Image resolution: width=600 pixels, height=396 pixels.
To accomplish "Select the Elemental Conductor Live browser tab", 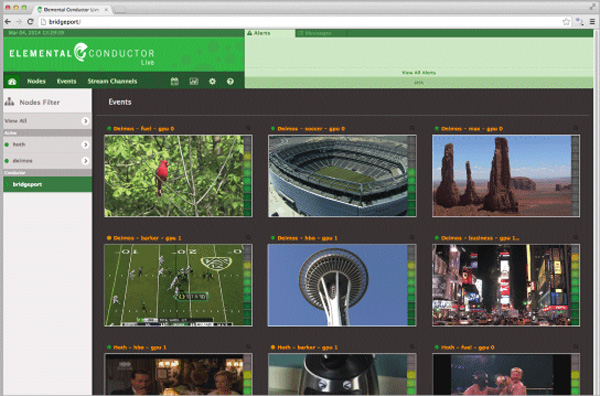I will point(73,10).
